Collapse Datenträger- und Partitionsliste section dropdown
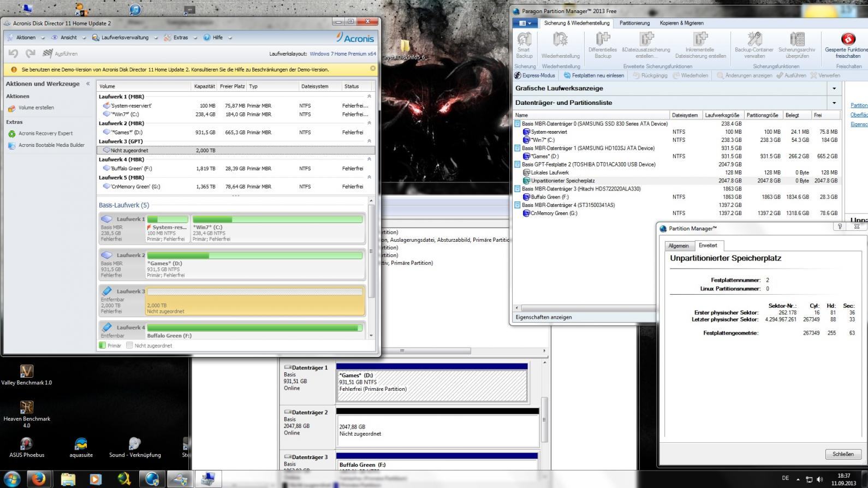This screenshot has height=488, width=868. tap(834, 103)
